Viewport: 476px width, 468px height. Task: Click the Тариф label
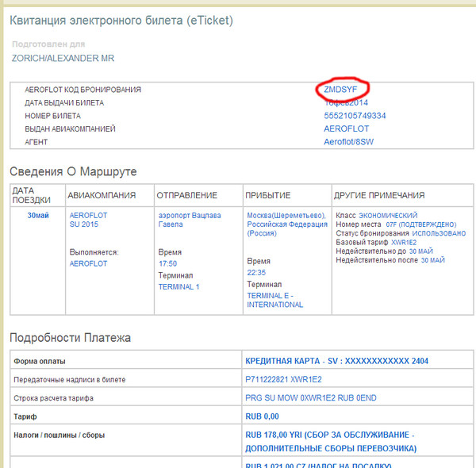click(25, 416)
